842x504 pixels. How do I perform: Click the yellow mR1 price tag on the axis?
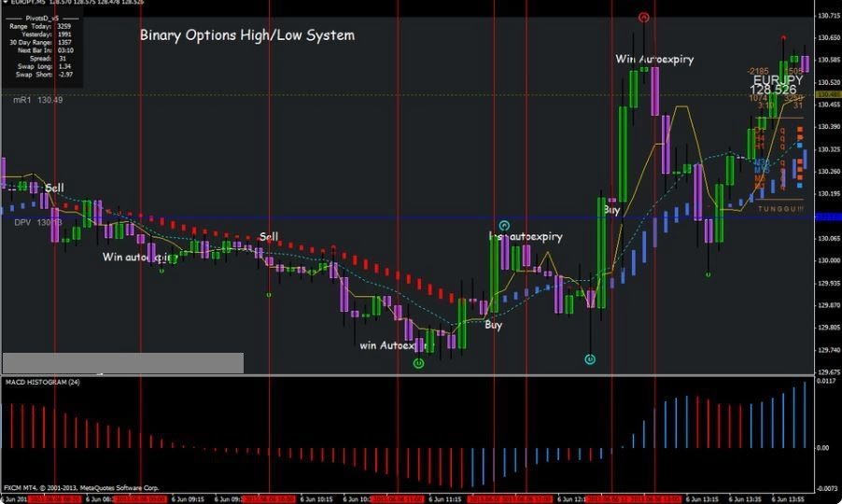pos(828,94)
